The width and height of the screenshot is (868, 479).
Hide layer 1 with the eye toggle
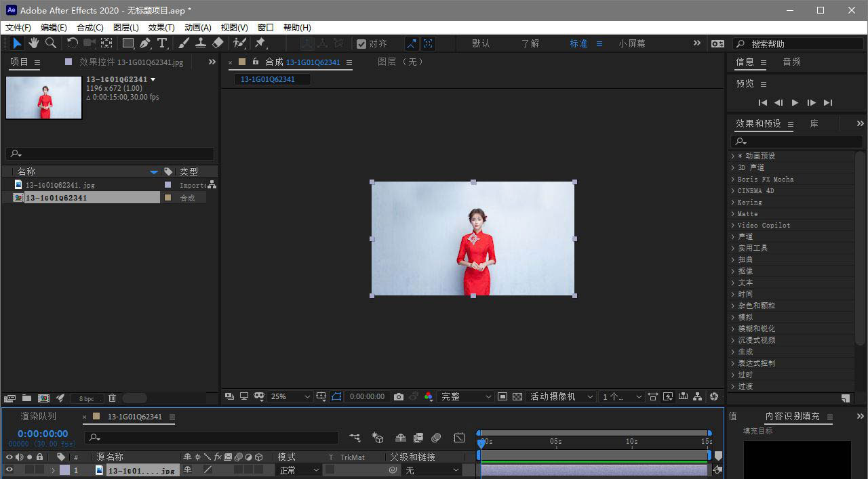tap(9, 470)
